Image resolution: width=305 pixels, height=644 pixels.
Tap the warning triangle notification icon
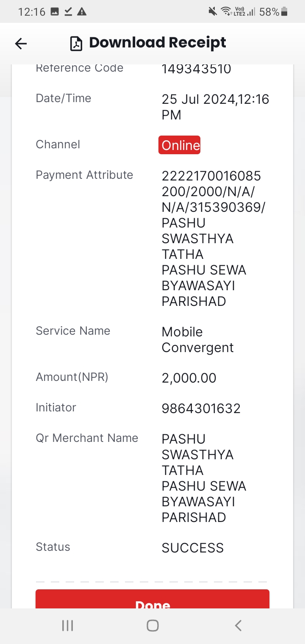(x=82, y=12)
